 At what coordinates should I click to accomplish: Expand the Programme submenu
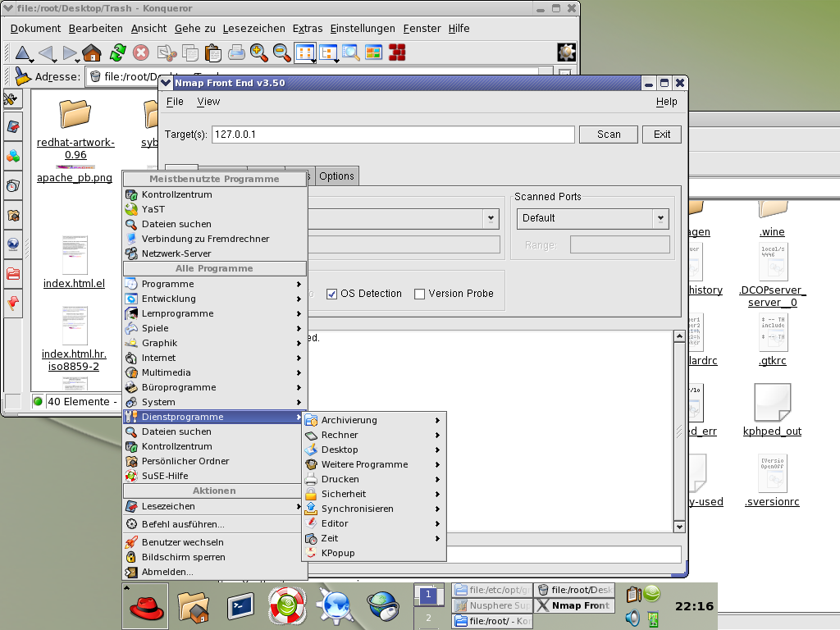click(214, 284)
